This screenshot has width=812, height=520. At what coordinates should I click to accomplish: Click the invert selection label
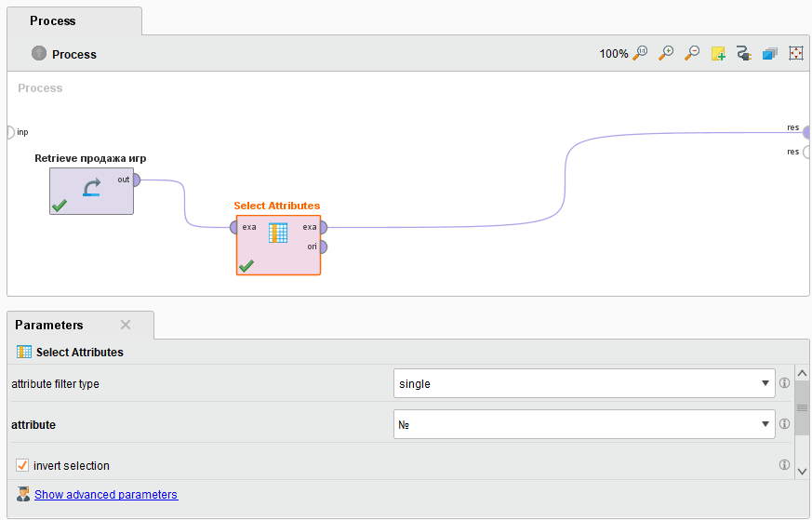click(72, 466)
